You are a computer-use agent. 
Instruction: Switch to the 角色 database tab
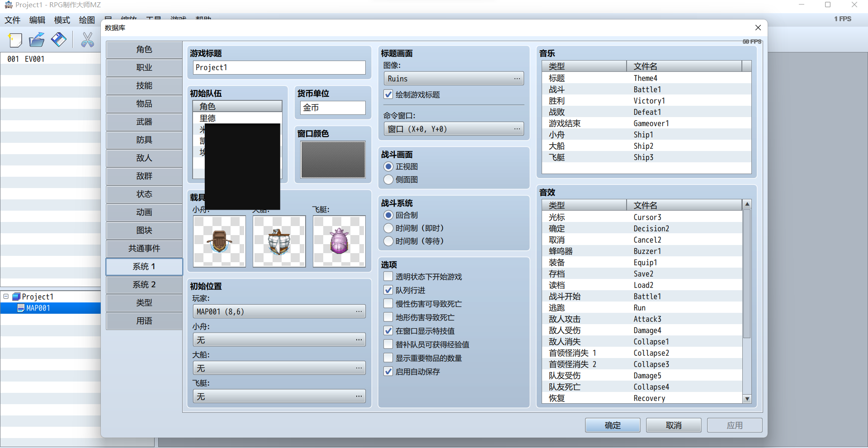144,49
